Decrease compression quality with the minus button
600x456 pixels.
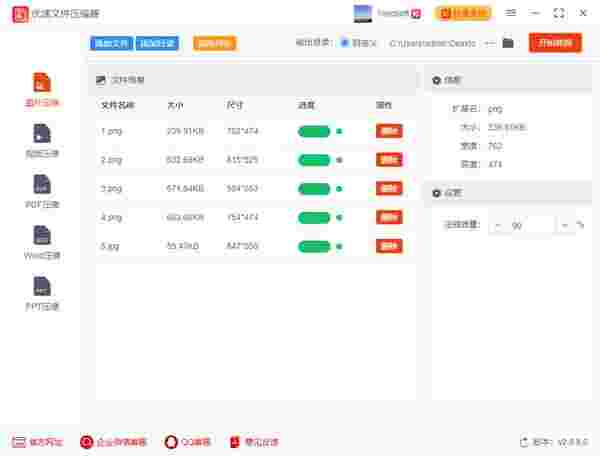498,225
